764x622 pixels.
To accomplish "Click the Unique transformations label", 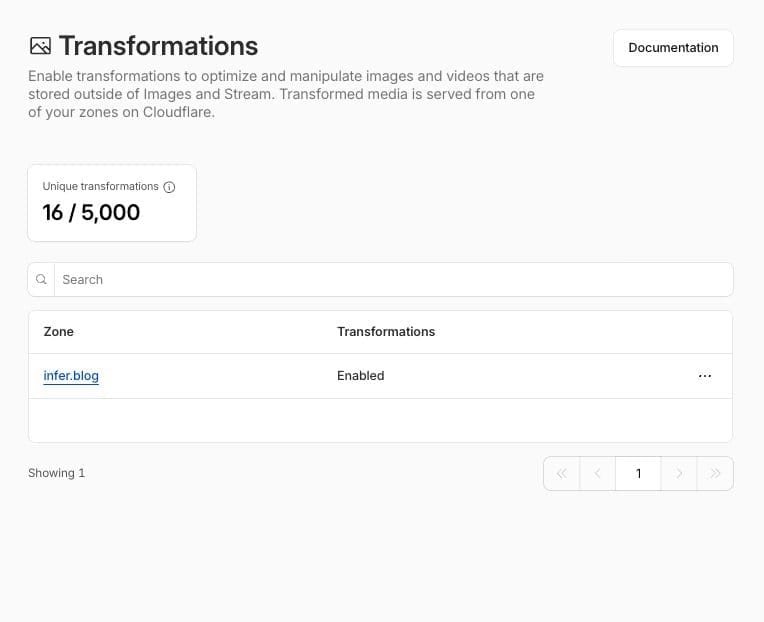I will point(100,187).
